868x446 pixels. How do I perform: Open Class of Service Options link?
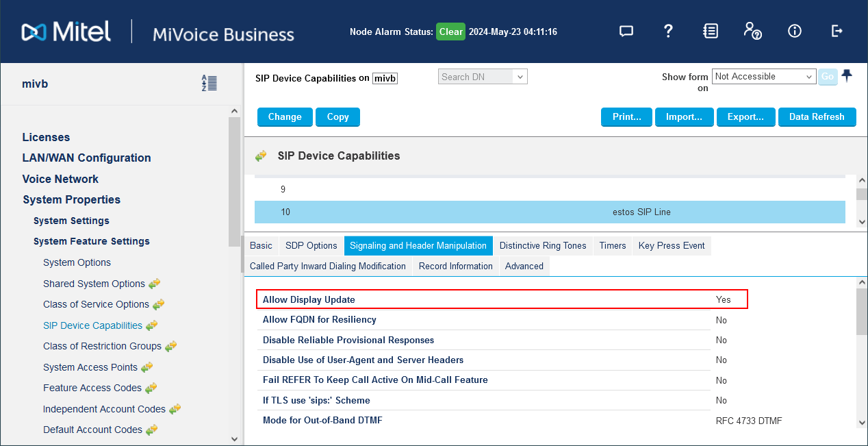coord(96,304)
